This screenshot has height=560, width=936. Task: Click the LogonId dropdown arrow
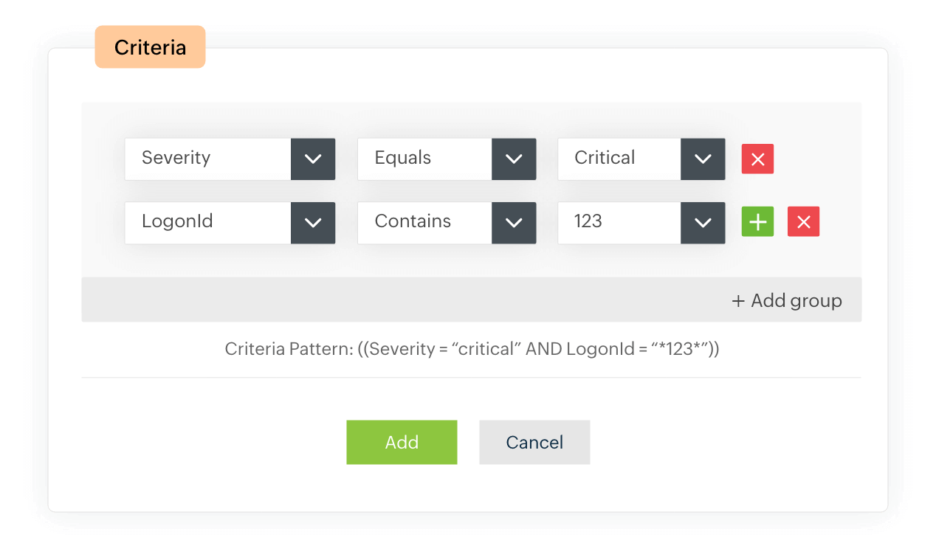coord(313,222)
